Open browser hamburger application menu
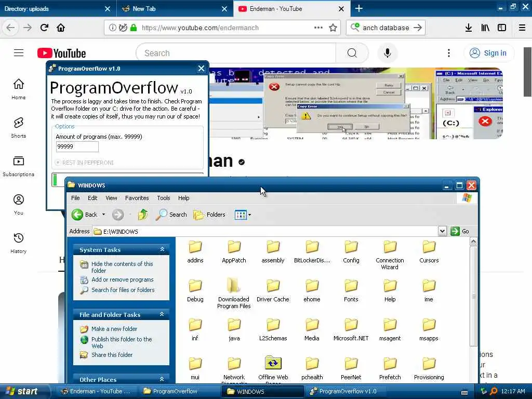This screenshot has height=399, width=532. pyautogui.click(x=522, y=28)
